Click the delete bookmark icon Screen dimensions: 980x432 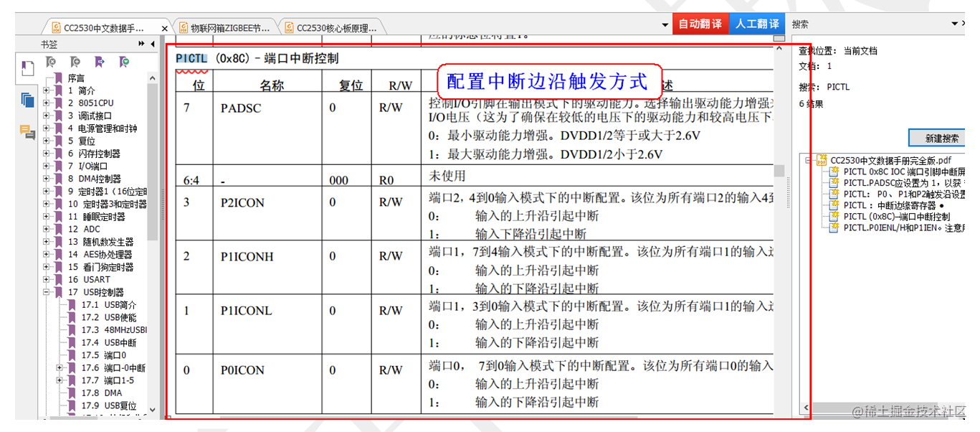(x=51, y=63)
